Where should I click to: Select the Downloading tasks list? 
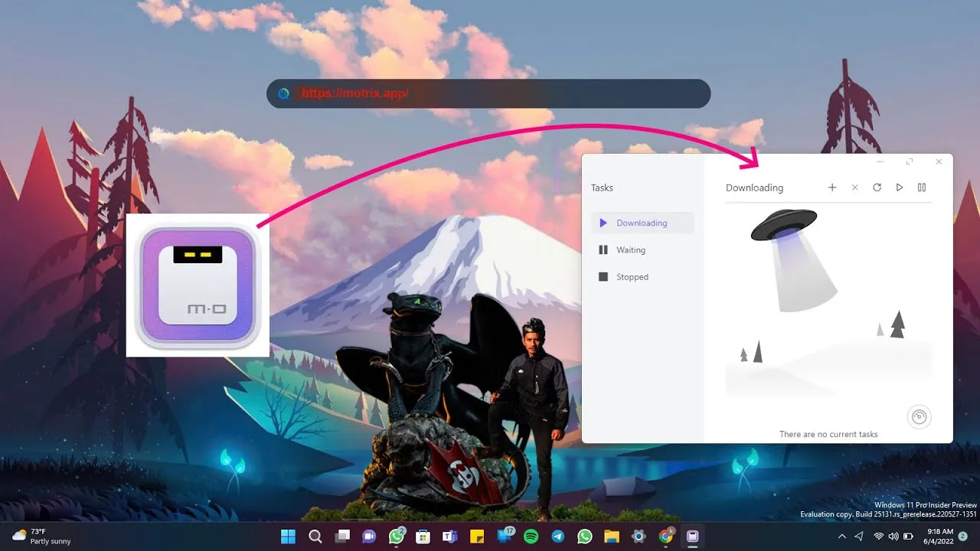click(642, 223)
